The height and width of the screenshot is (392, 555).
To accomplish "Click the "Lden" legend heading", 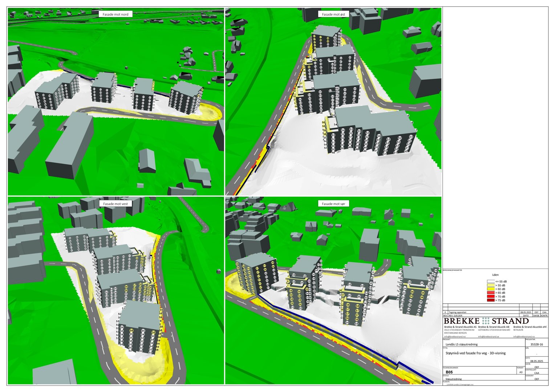I will click(495, 275).
